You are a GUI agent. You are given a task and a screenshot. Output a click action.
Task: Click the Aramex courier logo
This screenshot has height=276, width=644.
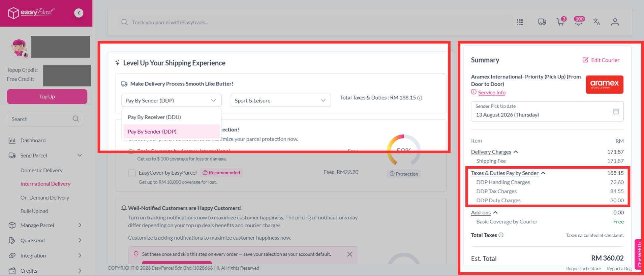(x=605, y=84)
